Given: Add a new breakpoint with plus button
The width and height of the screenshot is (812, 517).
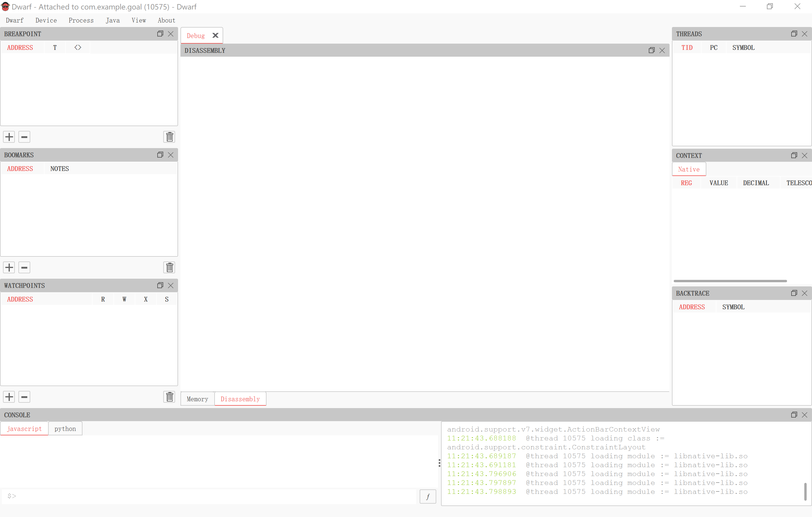Looking at the screenshot, I should pos(9,137).
